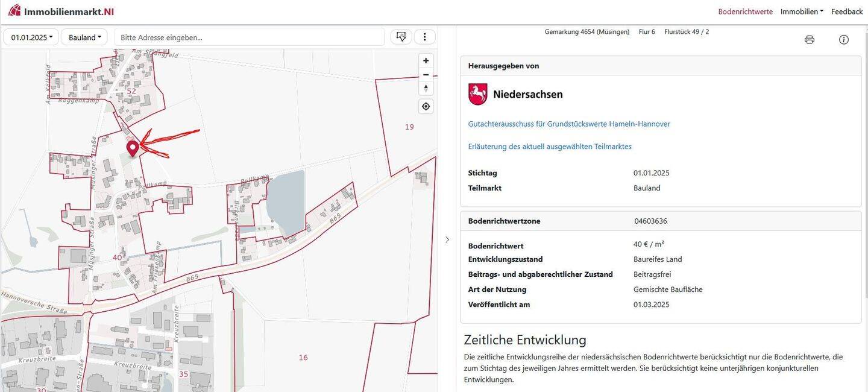Viewport: 868px width, 392px height.
Task: Open the Feedback menu item
Action: coord(847,11)
